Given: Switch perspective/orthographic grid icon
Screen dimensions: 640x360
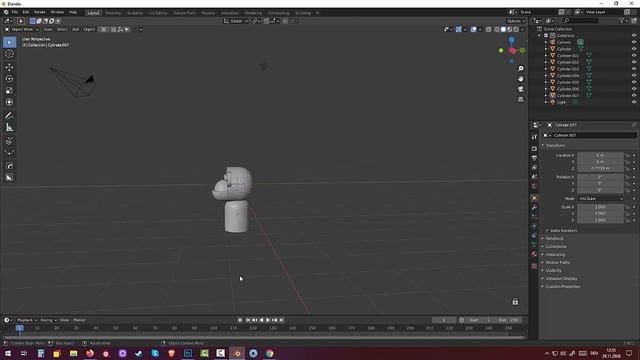Looking at the screenshot, I should tap(520, 99).
